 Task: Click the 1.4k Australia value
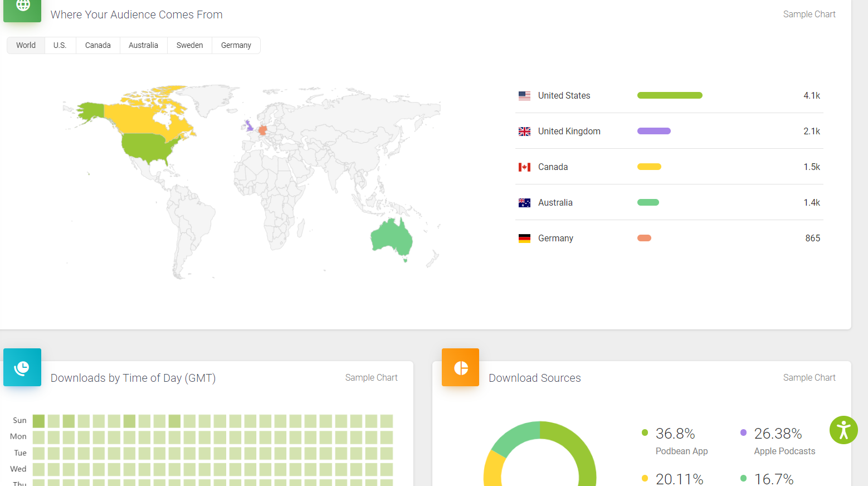(812, 202)
